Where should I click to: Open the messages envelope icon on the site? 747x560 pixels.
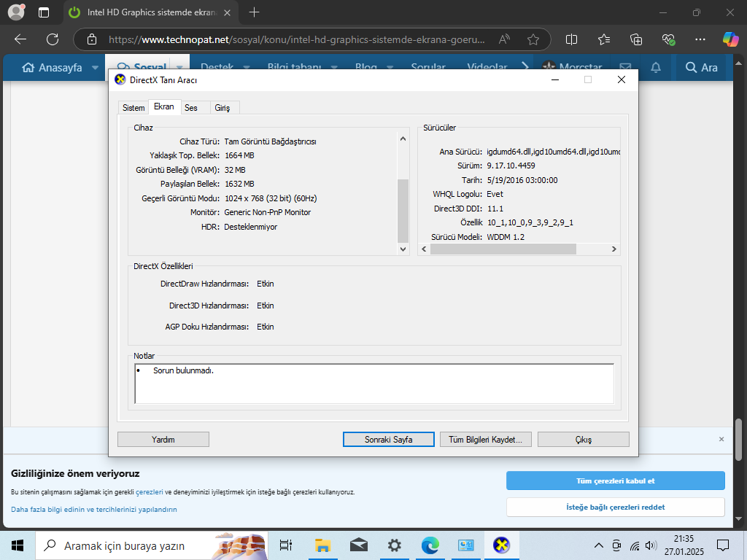[625, 68]
